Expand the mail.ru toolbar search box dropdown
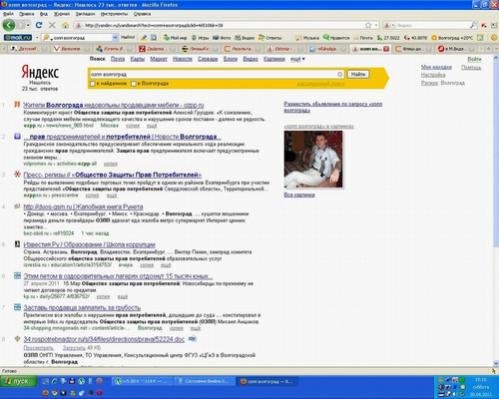The height and width of the screenshot is (399, 499). pyautogui.click(x=115, y=38)
